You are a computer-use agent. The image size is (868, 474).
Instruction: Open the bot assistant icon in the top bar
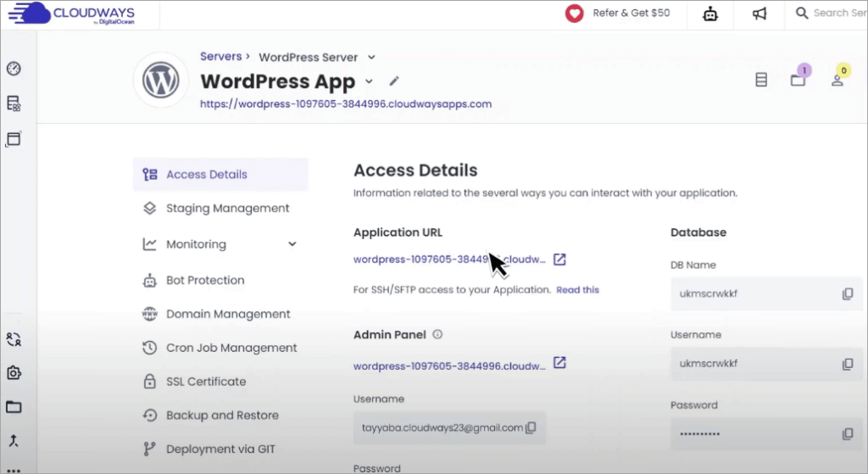pyautogui.click(x=710, y=14)
